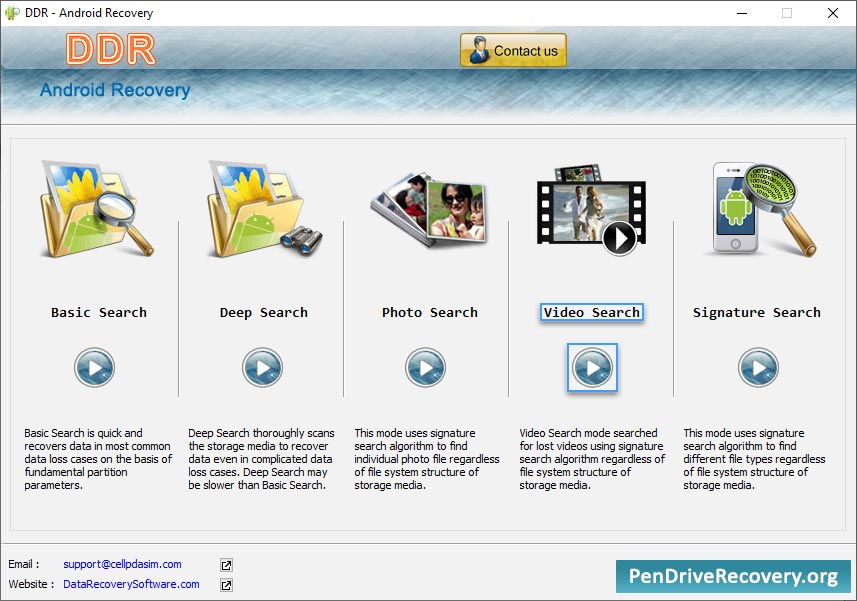
Task: Select the Basic Search label
Action: click(x=99, y=313)
